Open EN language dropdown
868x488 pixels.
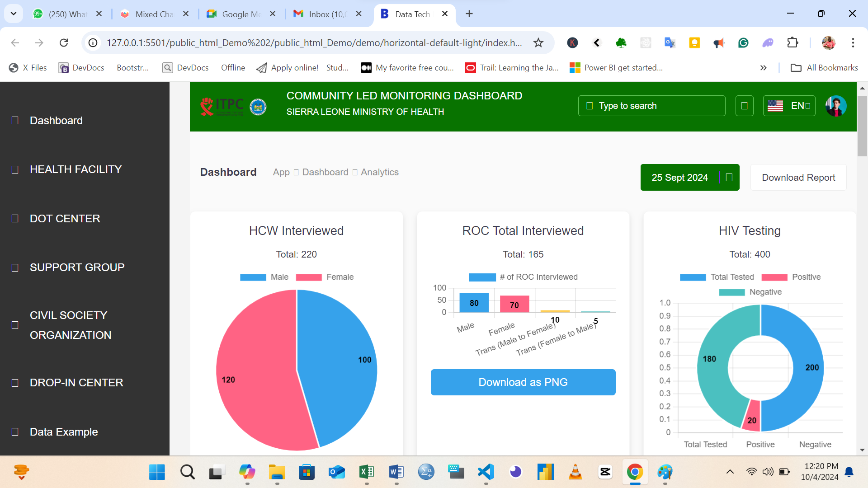click(789, 106)
